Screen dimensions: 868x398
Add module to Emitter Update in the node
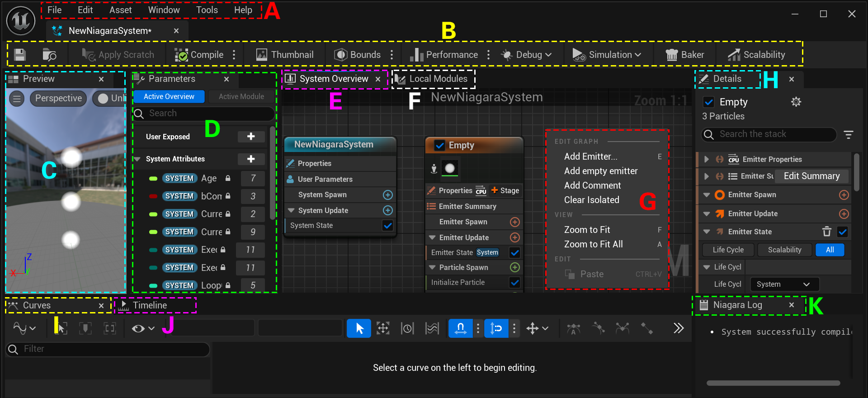tap(514, 237)
